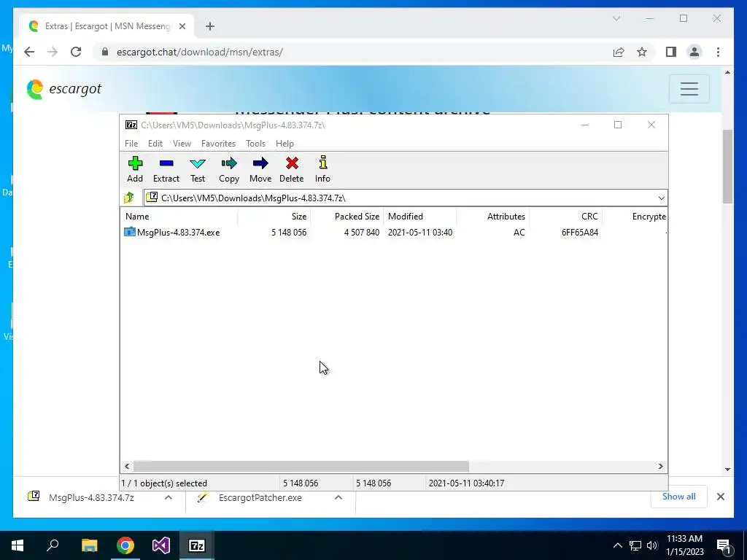Screen dimensions: 747x560
Task: Sort by the Name column header
Action: [x=179, y=216]
